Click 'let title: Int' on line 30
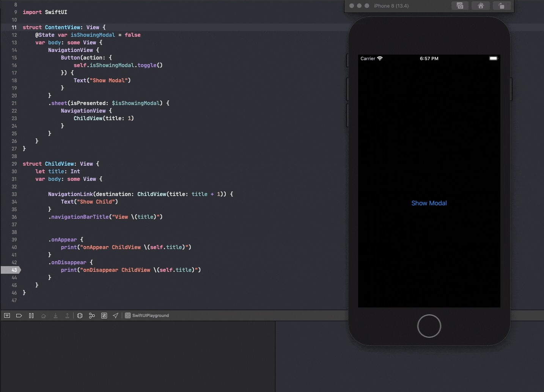The image size is (544, 392). click(x=58, y=171)
